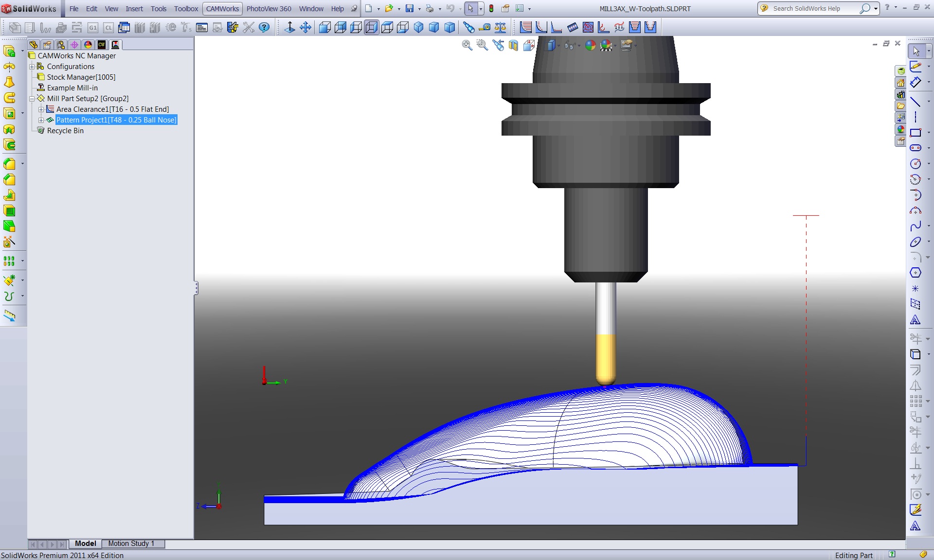Open the CAMWorks feature tree tab

coord(102,45)
